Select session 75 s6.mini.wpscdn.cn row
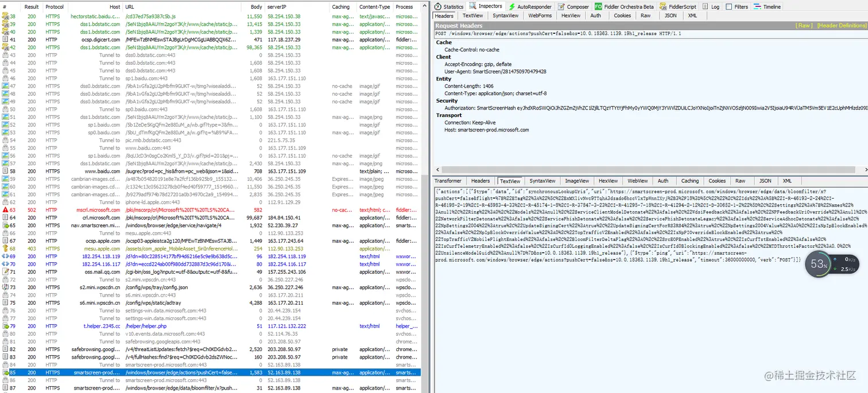 point(211,303)
